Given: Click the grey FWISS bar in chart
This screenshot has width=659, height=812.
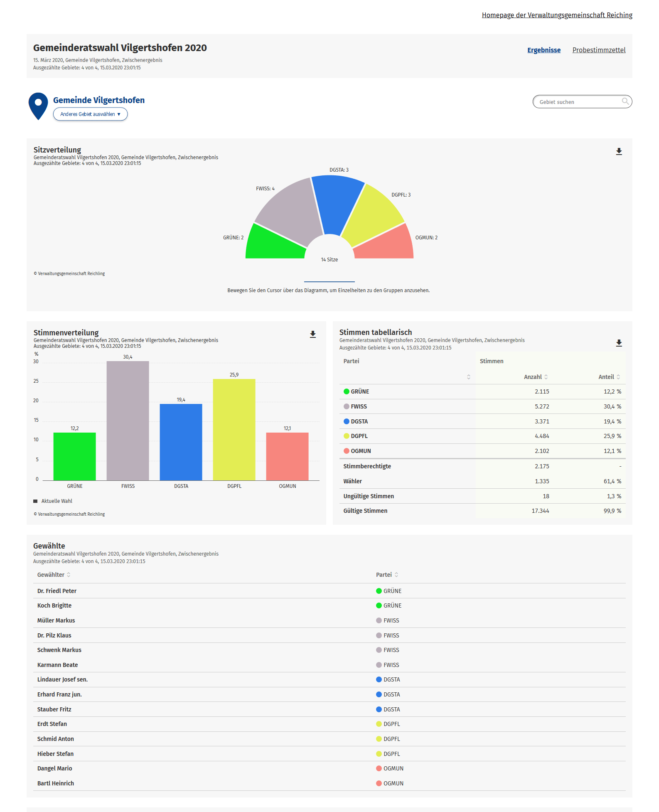Looking at the screenshot, I should [128, 421].
